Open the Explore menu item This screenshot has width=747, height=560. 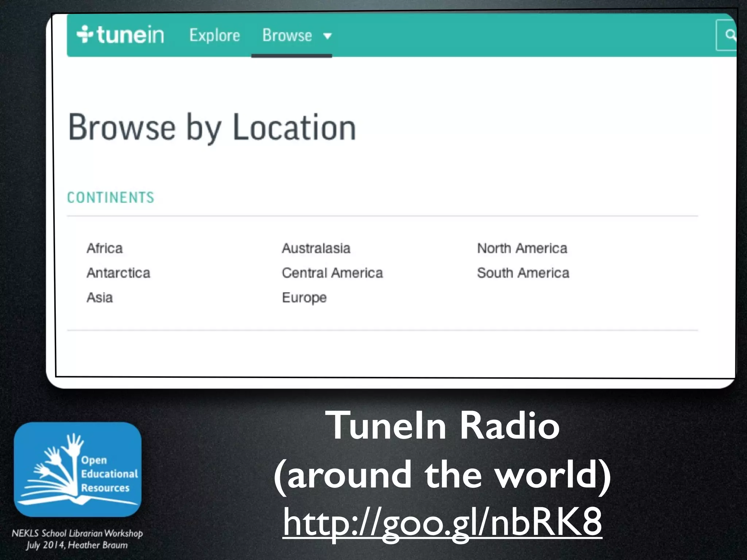(214, 36)
